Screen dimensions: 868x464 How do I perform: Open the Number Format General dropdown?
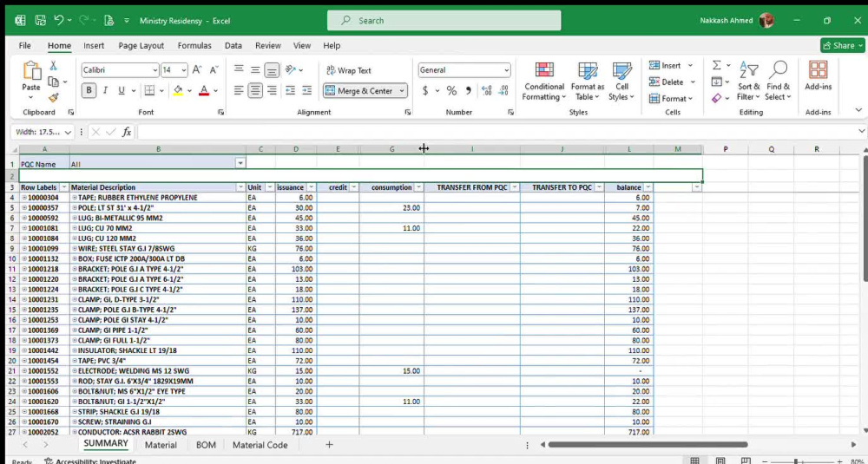507,70
